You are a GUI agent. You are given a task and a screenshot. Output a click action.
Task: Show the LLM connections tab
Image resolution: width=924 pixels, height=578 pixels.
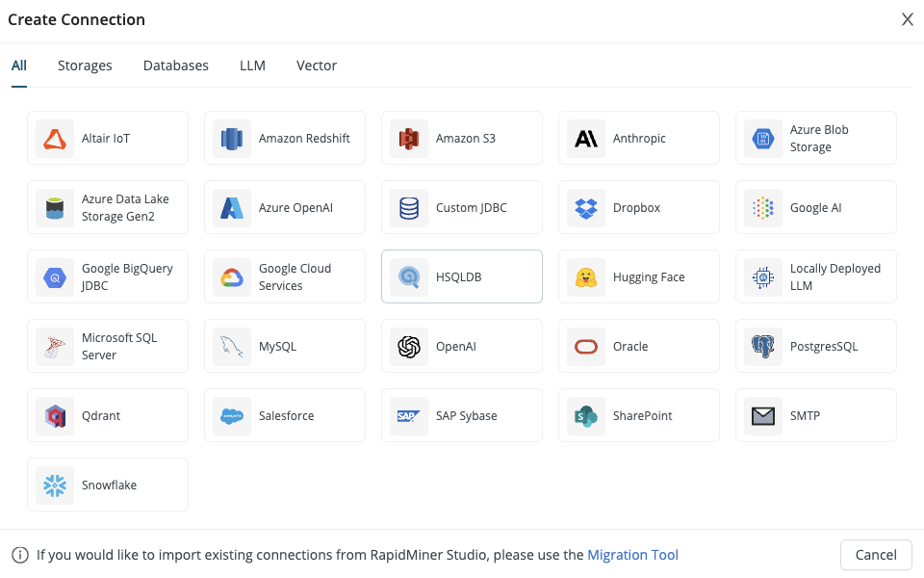point(252,66)
